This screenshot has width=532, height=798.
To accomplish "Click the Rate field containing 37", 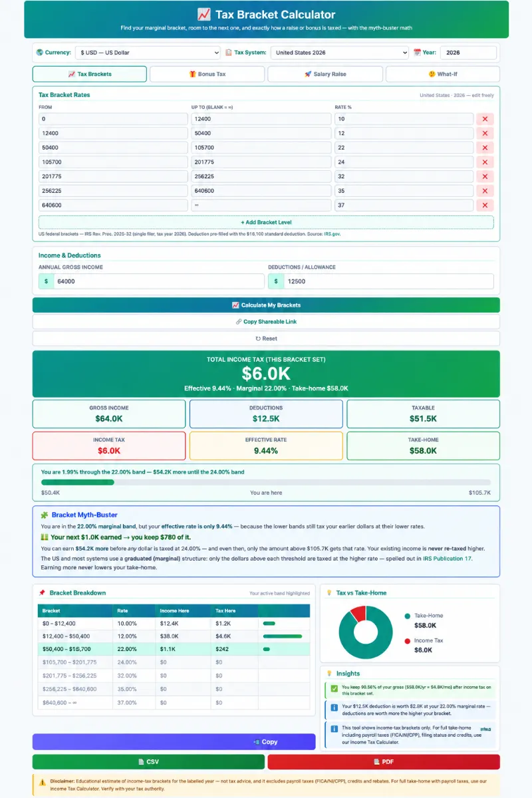I will (404, 205).
